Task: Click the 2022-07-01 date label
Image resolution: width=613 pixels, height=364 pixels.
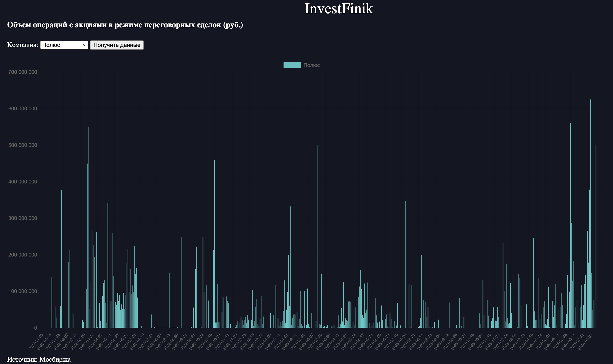Action: [129, 341]
